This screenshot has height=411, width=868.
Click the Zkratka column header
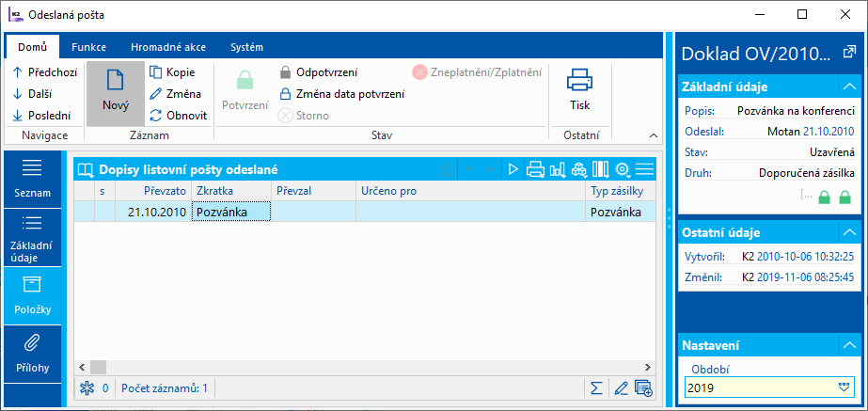(231, 191)
